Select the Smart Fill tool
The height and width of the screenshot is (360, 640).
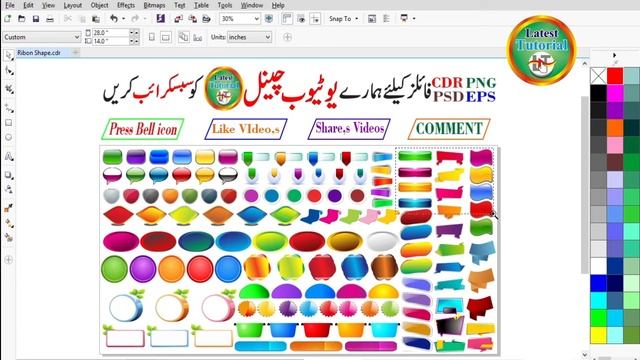[x=9, y=238]
